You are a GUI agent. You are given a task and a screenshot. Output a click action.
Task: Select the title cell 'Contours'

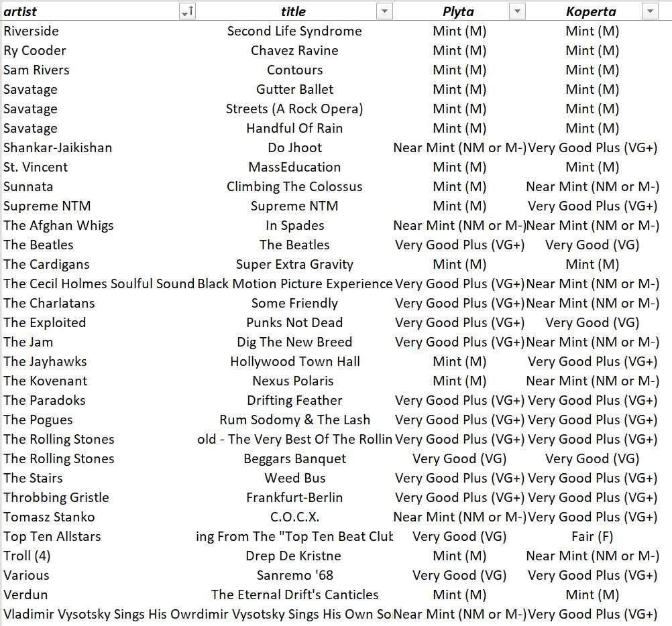pyautogui.click(x=294, y=70)
